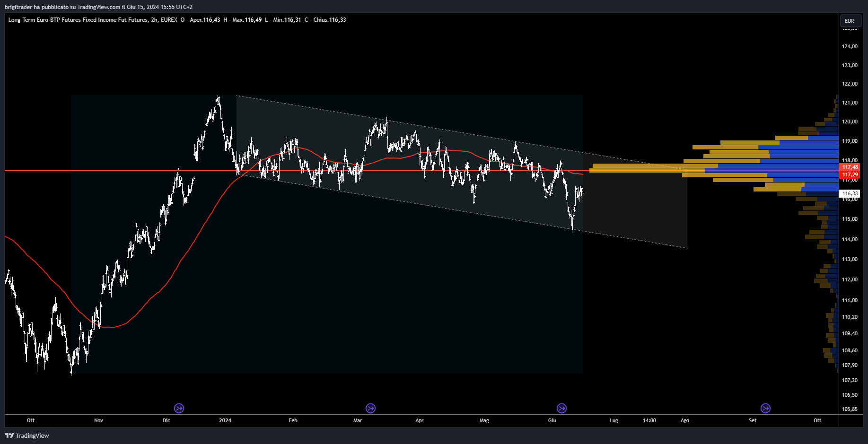Image resolution: width=868 pixels, height=444 pixels.
Task: Click the contract rollover icon near Giu
Action: pos(561,408)
